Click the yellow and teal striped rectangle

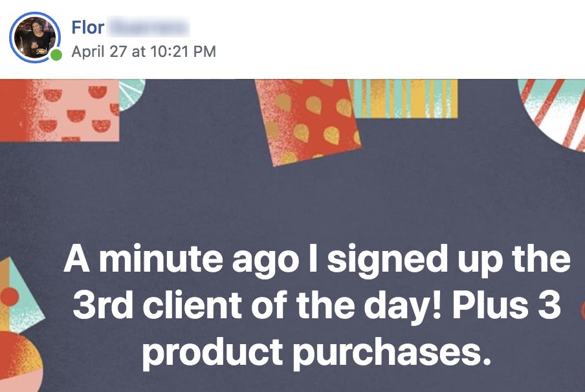coord(404,99)
